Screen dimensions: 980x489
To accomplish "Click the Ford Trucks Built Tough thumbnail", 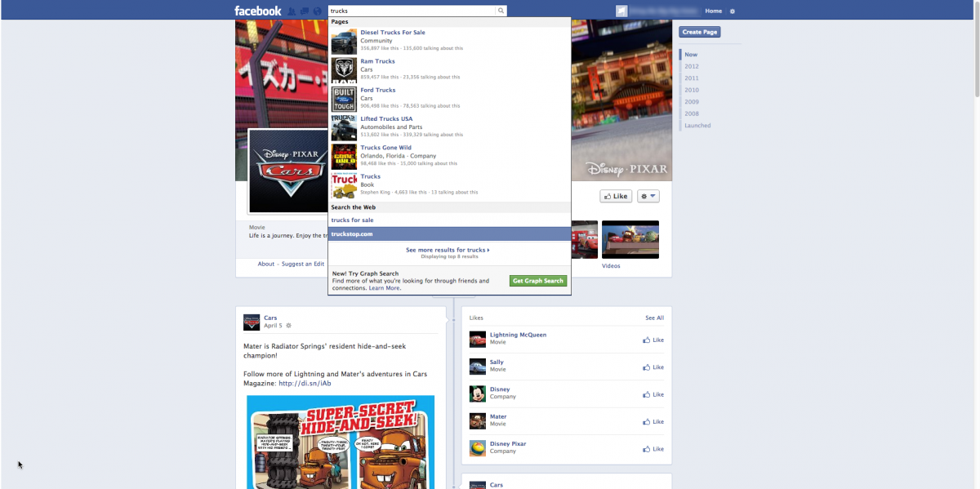I will (344, 99).
